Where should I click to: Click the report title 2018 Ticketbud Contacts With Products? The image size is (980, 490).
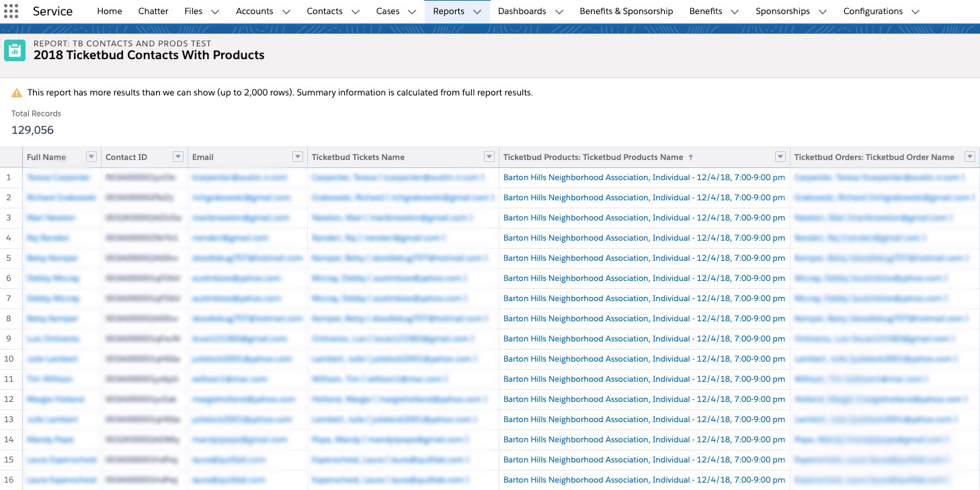(x=149, y=55)
